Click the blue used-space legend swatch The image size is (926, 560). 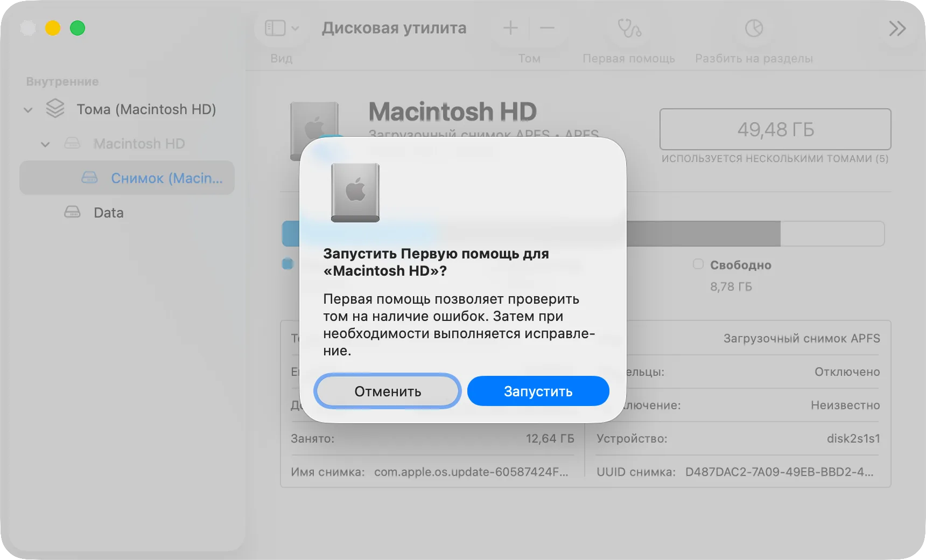(x=287, y=264)
